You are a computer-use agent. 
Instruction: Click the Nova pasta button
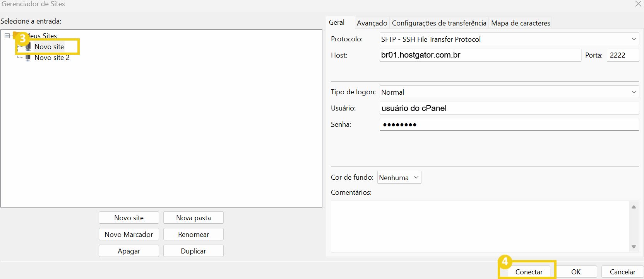pos(194,218)
